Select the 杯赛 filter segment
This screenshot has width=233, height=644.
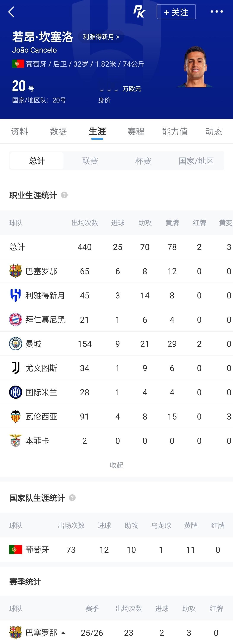point(143,161)
